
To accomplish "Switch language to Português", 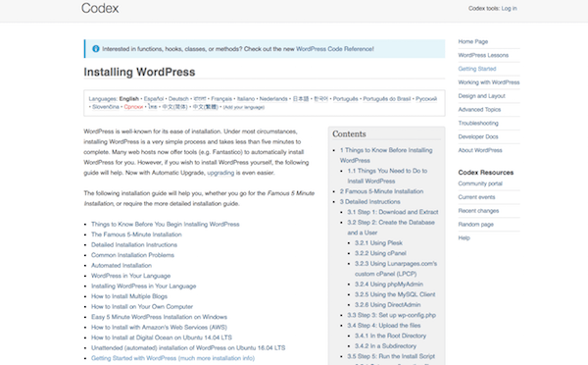I will pos(345,99).
